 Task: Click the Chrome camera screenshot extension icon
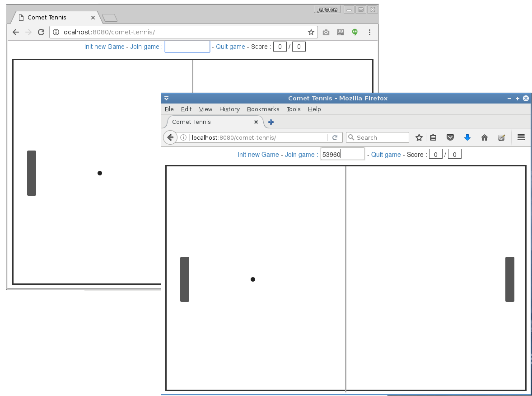click(x=326, y=32)
